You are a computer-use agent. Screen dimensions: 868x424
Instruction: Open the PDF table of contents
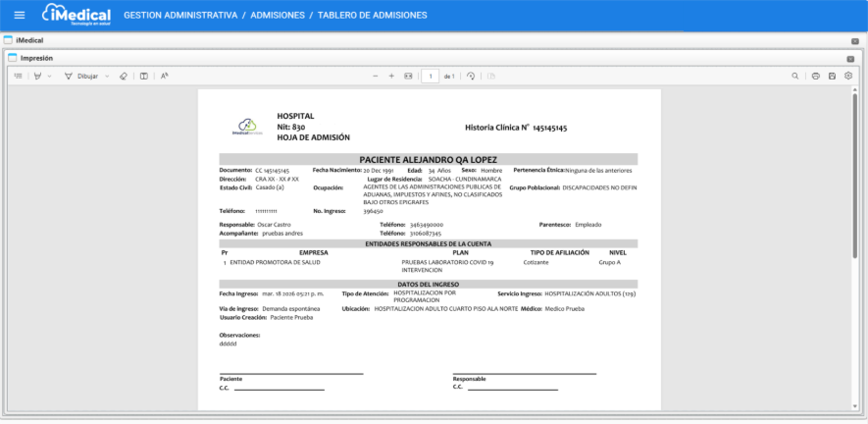pos(19,76)
